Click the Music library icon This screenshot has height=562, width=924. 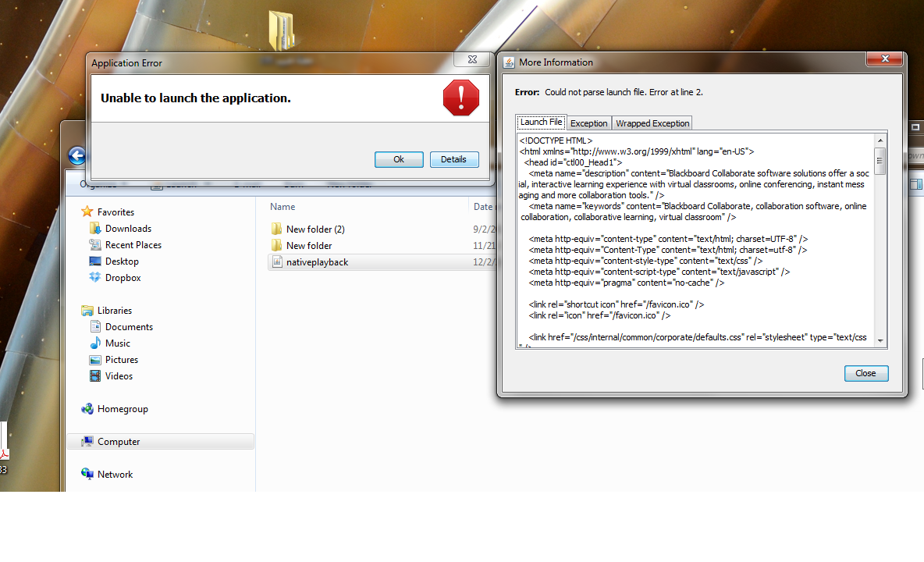(x=95, y=343)
